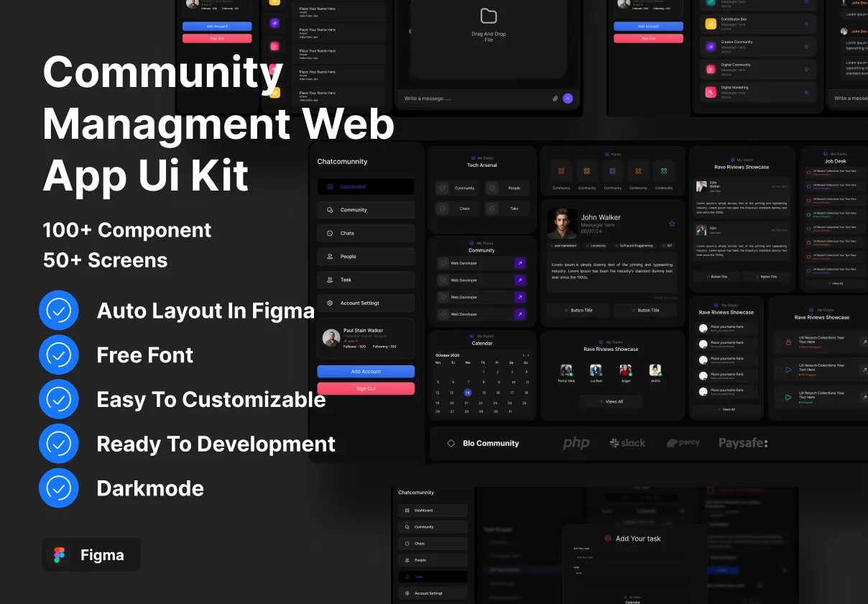Open Account Settingt in sidebar with Dashboard highlighted
The height and width of the screenshot is (604, 868).
tap(366, 303)
